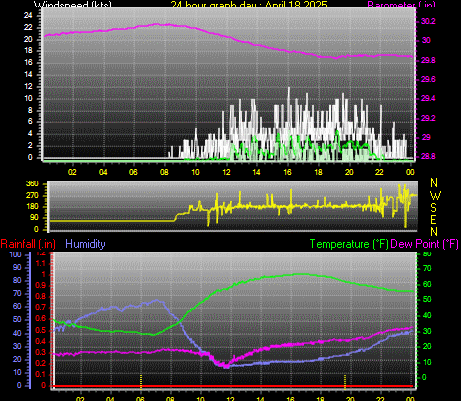Click the 30.2 barometer scale value
The height and width of the screenshot is (401, 461).
tap(428, 21)
